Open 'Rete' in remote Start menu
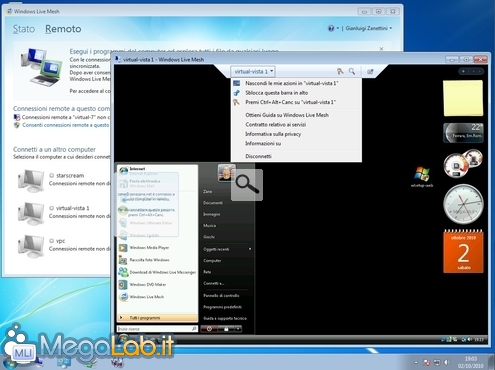Viewport: 495px width, 370px height. point(207,272)
